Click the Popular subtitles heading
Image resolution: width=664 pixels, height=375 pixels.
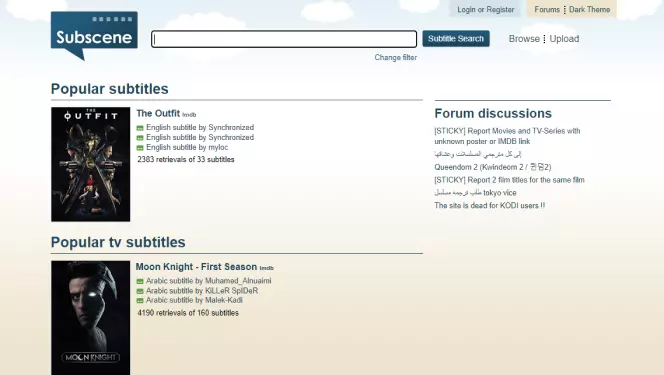110,89
